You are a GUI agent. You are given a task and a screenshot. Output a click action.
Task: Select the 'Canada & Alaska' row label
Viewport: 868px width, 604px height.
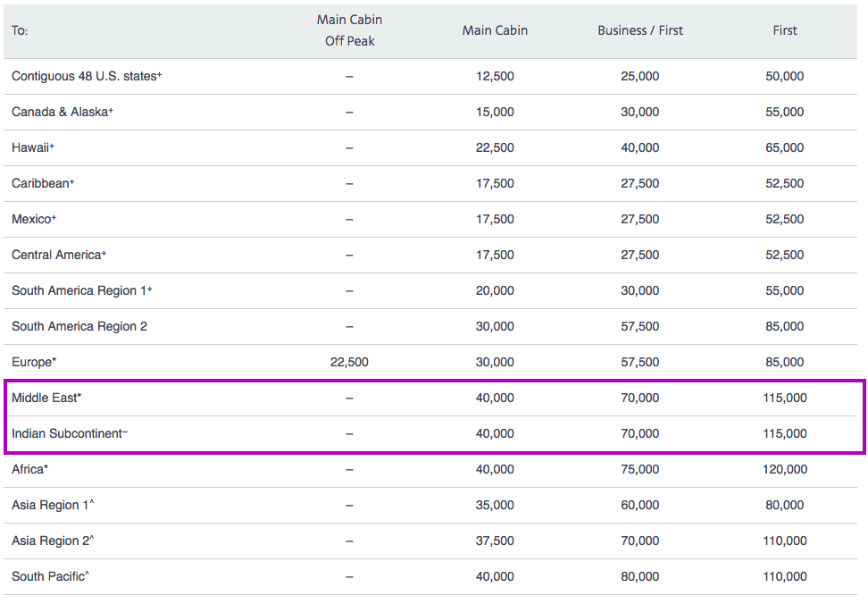coord(62,112)
